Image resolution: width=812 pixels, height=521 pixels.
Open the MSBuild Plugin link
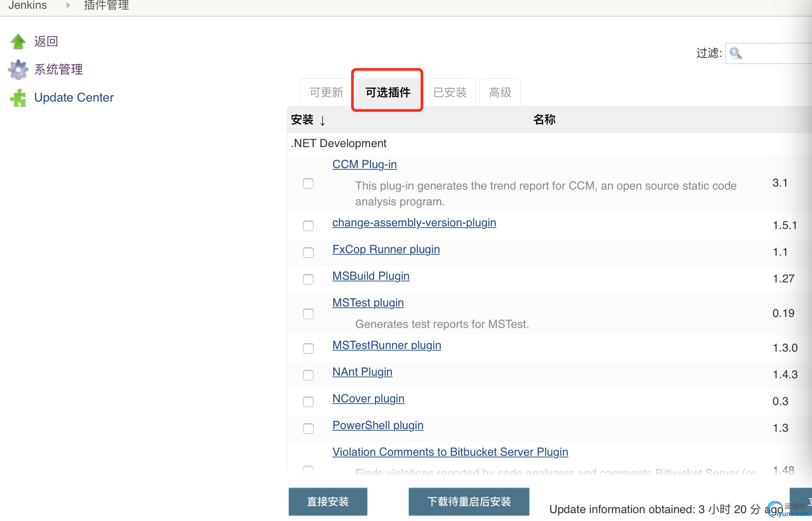tap(371, 276)
